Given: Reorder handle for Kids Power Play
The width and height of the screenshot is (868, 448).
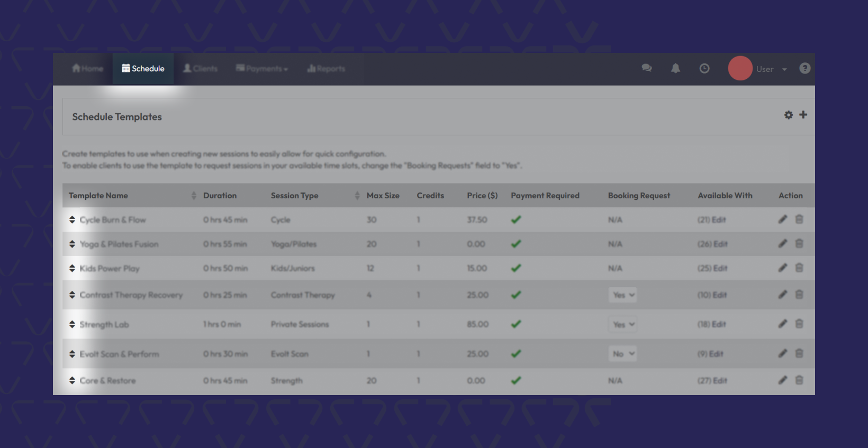Looking at the screenshot, I should pyautogui.click(x=72, y=268).
